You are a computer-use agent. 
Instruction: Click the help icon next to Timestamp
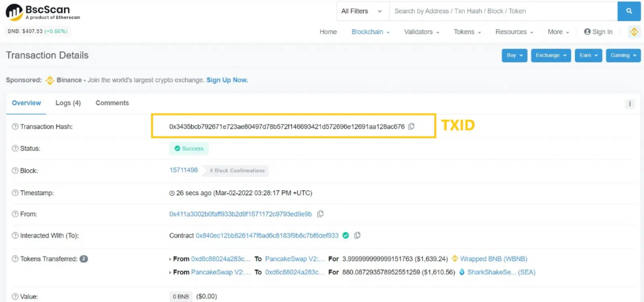[15, 193]
